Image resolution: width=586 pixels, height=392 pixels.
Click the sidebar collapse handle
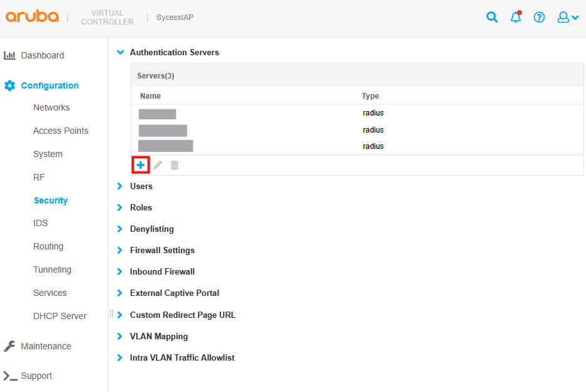click(x=111, y=313)
